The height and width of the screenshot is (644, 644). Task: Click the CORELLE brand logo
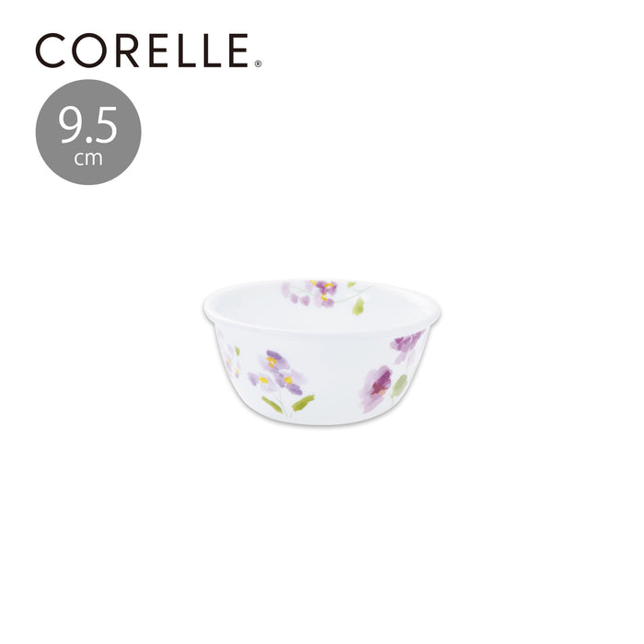click(x=148, y=51)
